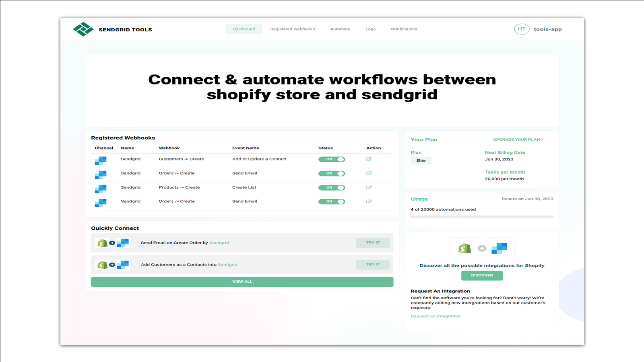Follow the Request an Integration link
This screenshot has width=644, height=362.
[436, 316]
